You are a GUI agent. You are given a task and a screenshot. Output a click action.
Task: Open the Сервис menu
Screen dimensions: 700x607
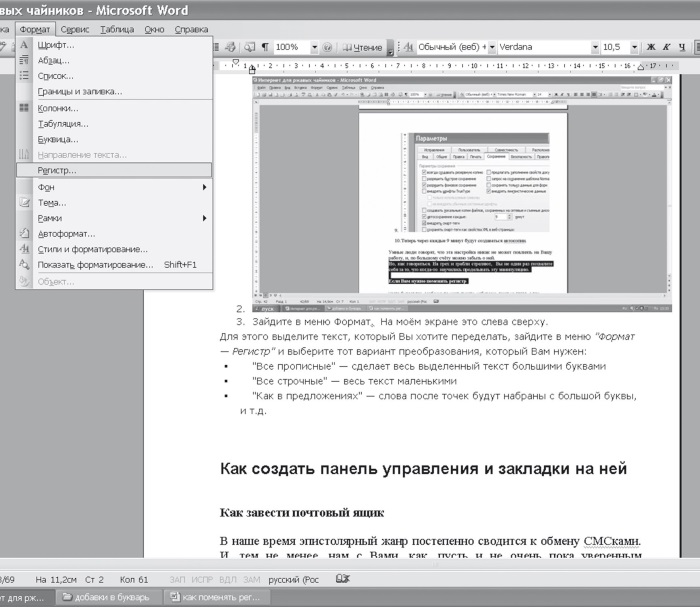(x=75, y=29)
